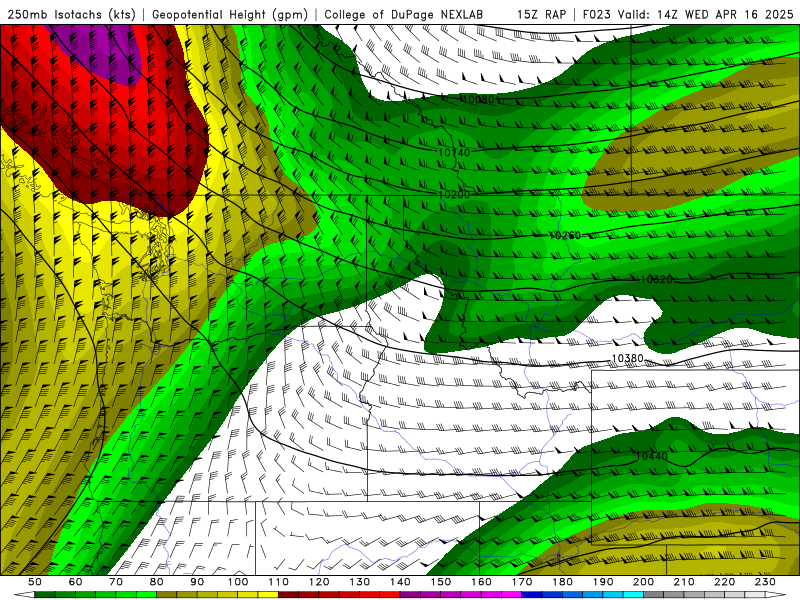Click the 80 value on the color scale
This screenshot has height=600, width=800.
point(157,582)
